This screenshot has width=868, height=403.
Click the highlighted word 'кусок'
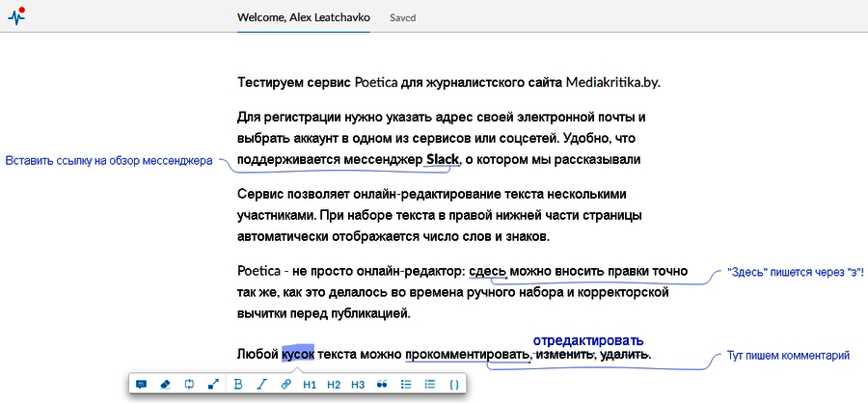coord(298,353)
